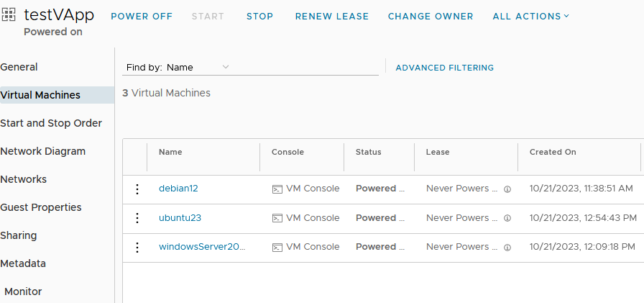
Task: Open actions menu for debian12 row
Action: [137, 189]
